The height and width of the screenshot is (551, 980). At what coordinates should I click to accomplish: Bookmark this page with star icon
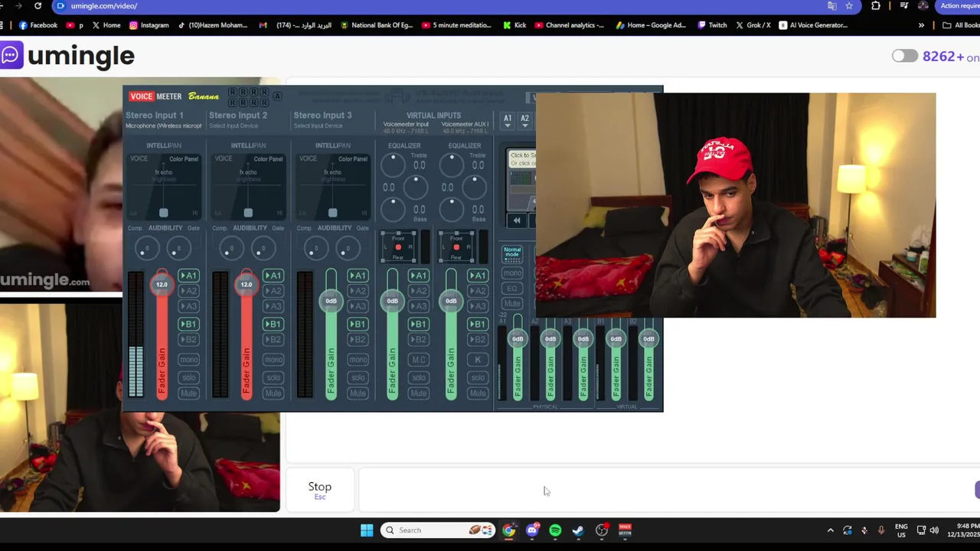coord(849,5)
